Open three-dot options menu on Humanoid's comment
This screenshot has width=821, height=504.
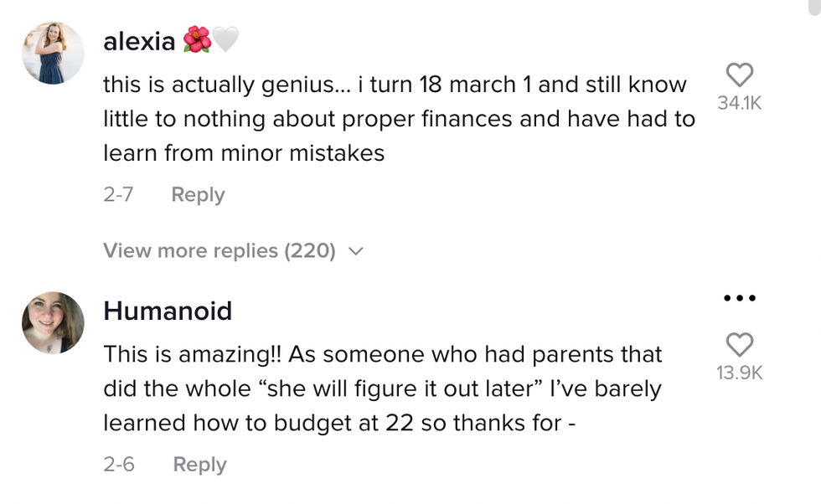pyautogui.click(x=740, y=298)
